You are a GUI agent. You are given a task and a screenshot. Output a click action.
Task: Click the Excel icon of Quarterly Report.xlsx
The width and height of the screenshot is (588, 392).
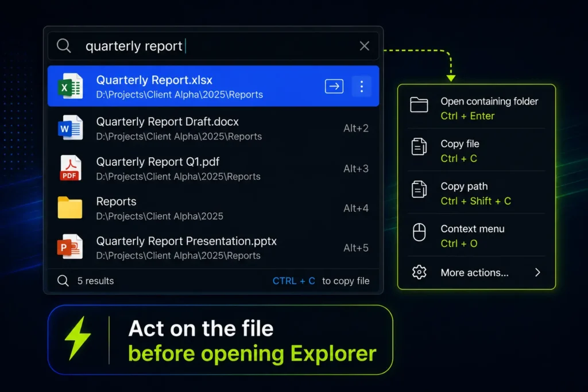pos(70,86)
